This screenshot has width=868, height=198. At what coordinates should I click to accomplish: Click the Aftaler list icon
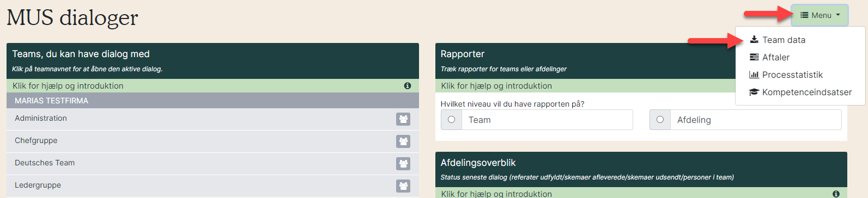pos(754,57)
